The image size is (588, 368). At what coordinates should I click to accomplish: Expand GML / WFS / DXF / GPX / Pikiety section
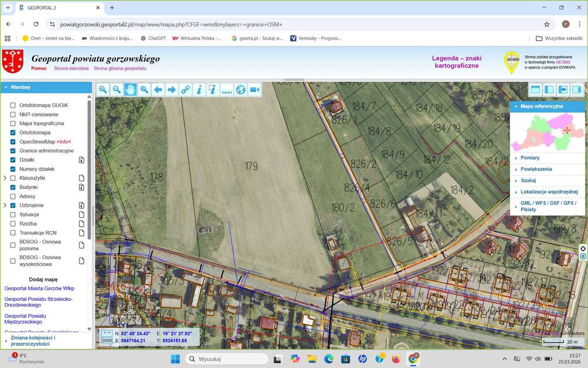[548, 206]
